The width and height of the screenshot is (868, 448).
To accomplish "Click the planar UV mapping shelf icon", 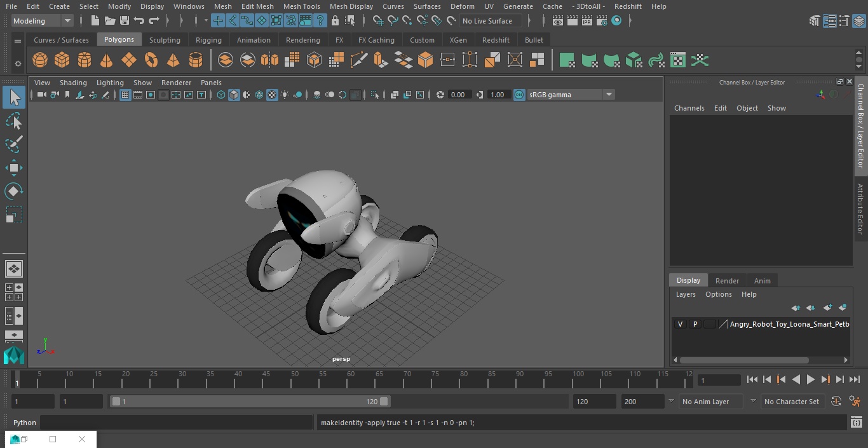I will pos(567,60).
